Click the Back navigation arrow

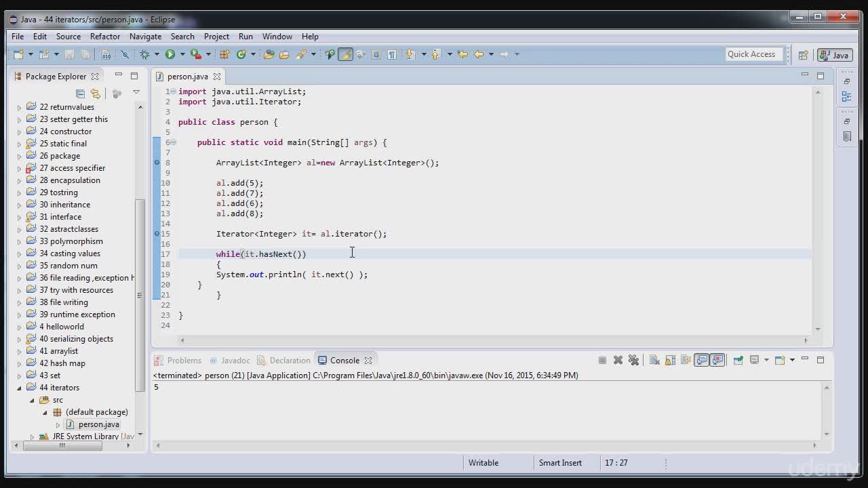(478, 54)
